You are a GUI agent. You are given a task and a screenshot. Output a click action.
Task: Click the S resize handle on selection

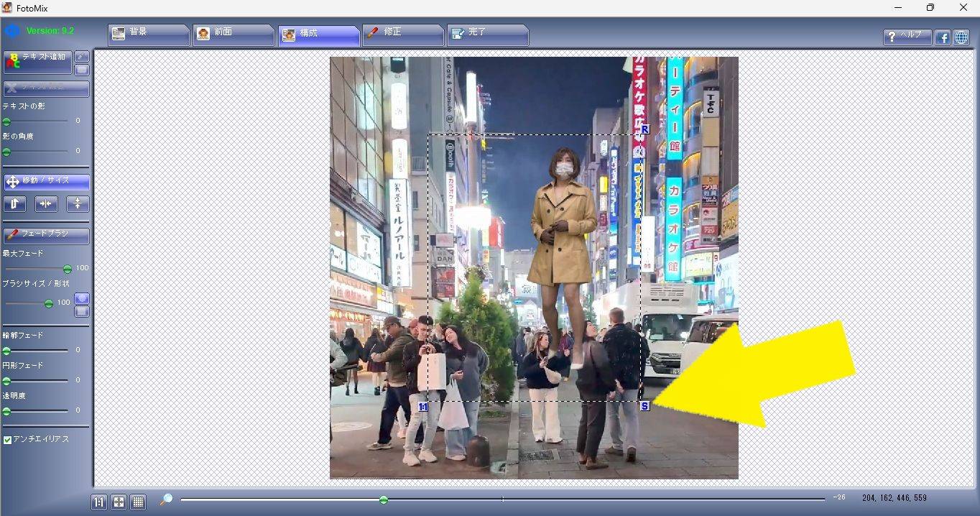point(644,406)
